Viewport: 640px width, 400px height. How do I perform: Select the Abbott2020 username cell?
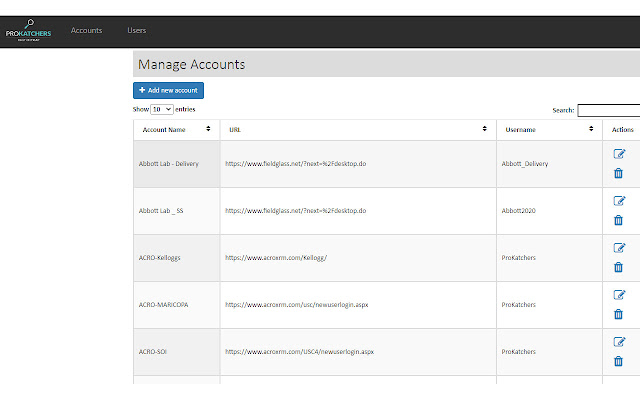point(549,211)
